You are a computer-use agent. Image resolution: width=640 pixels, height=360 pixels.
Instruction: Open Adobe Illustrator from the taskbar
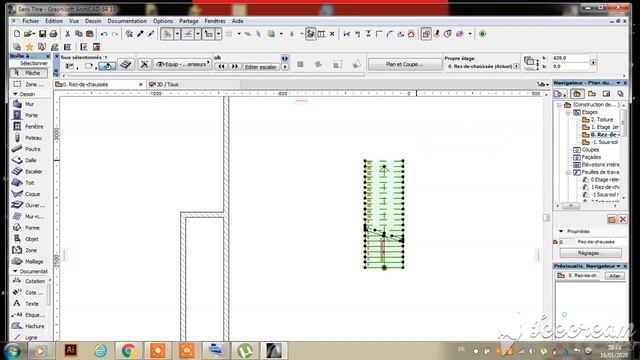[70, 350]
